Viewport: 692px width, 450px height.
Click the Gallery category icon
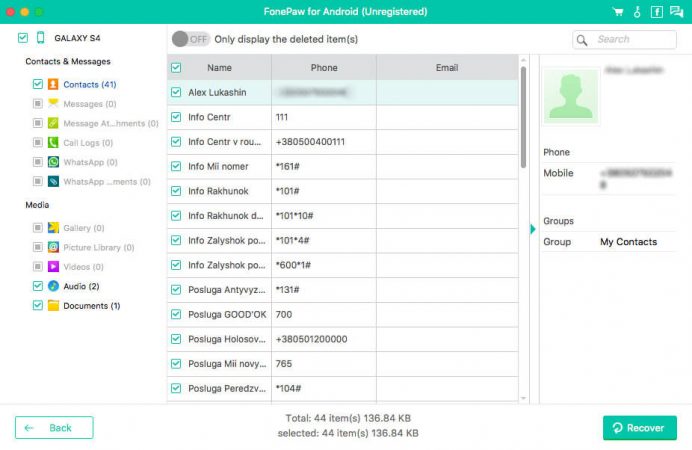[53, 228]
